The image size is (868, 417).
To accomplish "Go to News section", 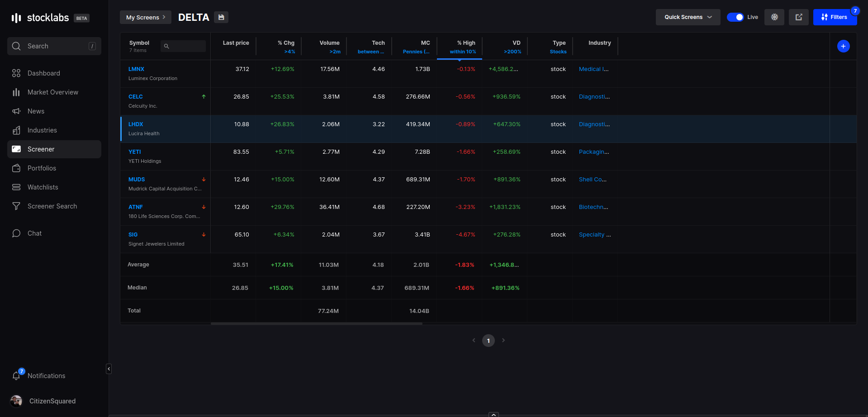I will [54, 111].
